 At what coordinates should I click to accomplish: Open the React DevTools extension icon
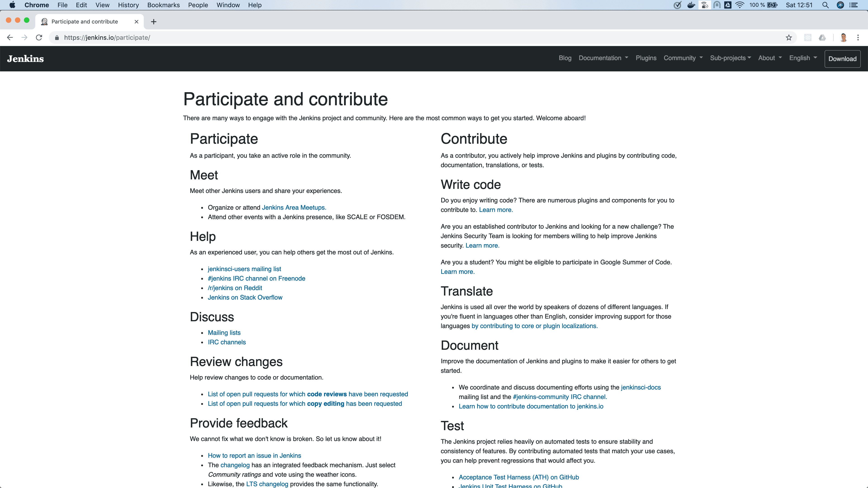(x=808, y=37)
